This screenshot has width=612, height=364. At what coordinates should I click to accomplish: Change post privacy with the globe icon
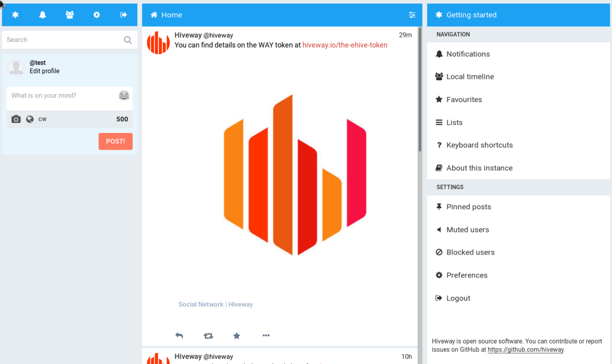[30, 119]
